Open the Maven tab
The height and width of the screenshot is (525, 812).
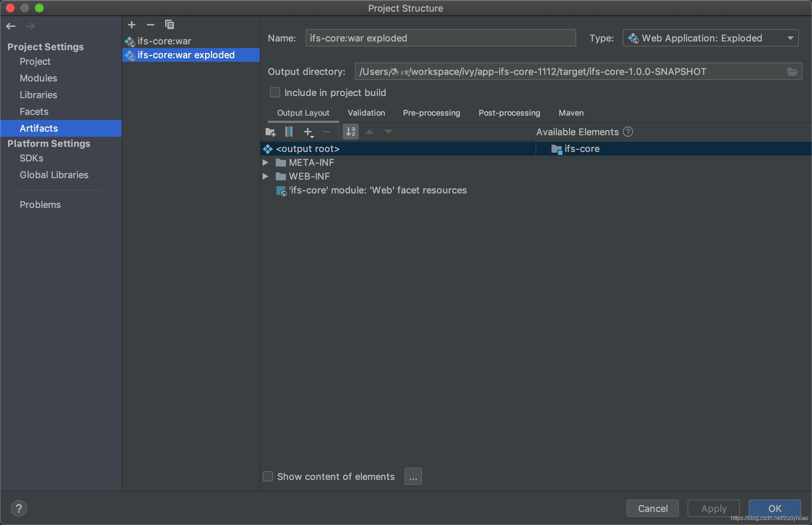[571, 113]
